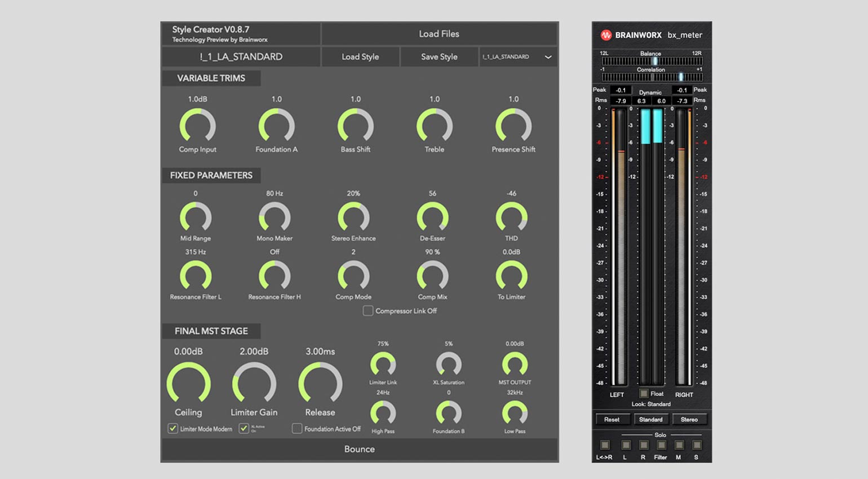Click the Foundation B knob
Image resolution: width=868 pixels, height=479 pixels.
point(449,413)
